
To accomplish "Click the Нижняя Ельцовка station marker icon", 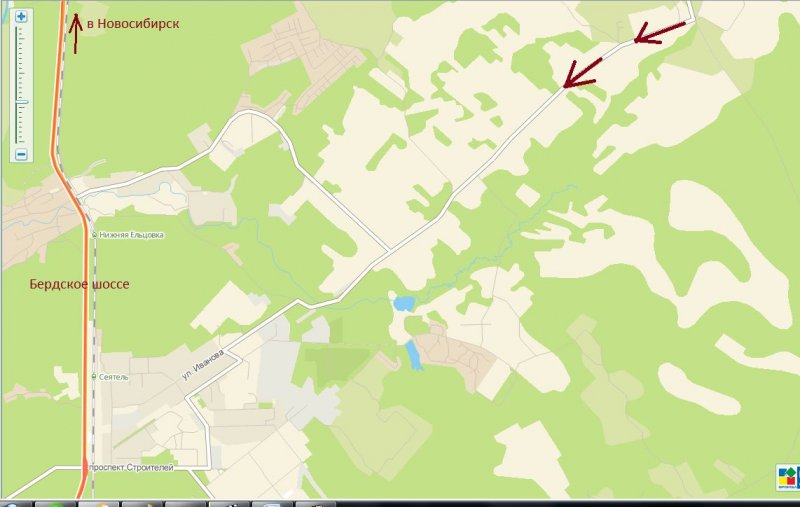I will click(94, 235).
